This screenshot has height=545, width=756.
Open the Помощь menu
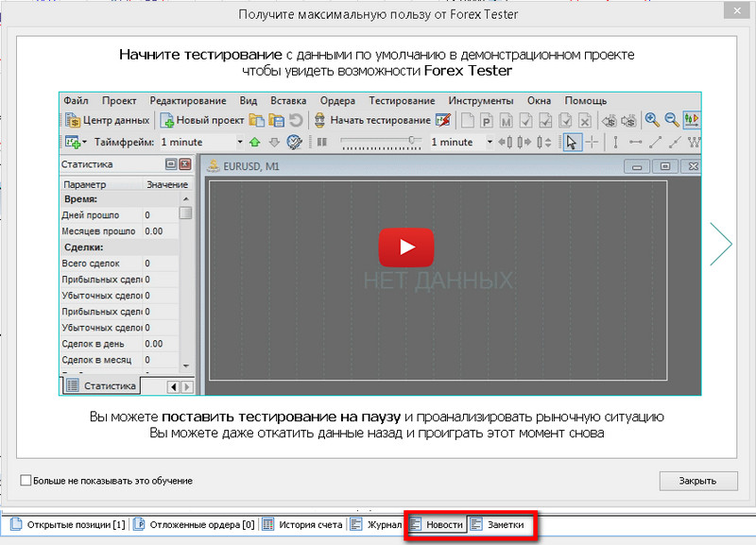click(x=586, y=101)
